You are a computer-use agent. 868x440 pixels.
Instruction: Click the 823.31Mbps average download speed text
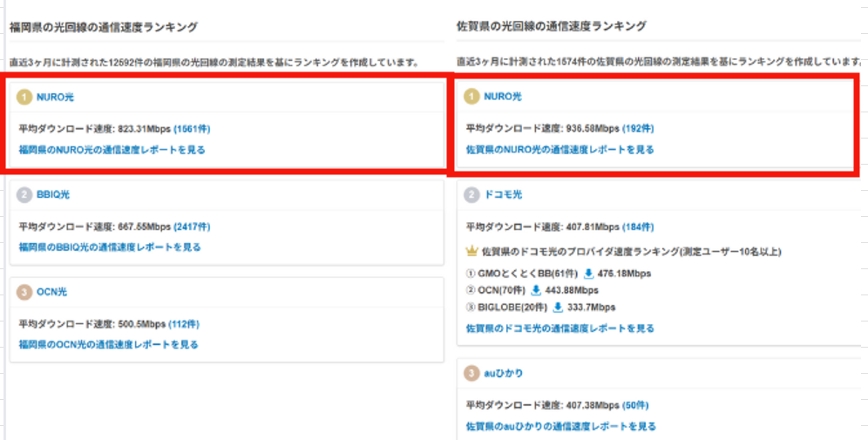point(145,129)
